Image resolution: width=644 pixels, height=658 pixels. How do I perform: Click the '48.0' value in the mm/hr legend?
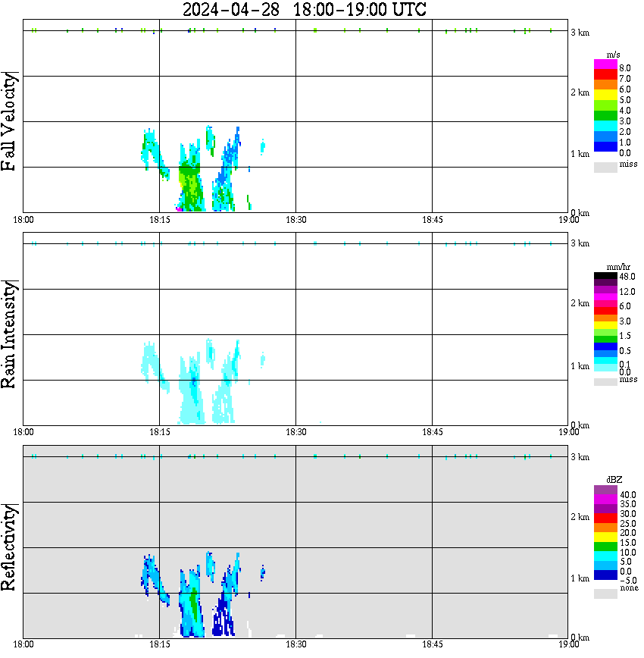tap(627, 277)
